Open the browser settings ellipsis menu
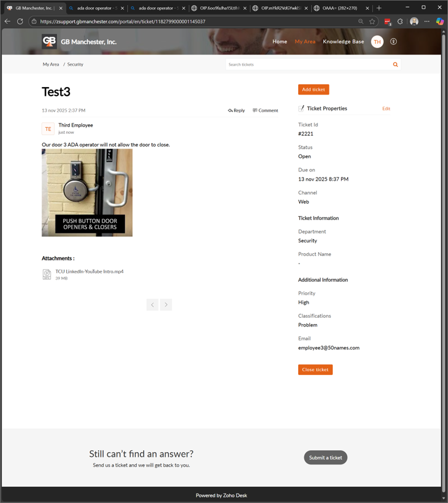Viewport: 448px width, 503px height. coord(427,21)
